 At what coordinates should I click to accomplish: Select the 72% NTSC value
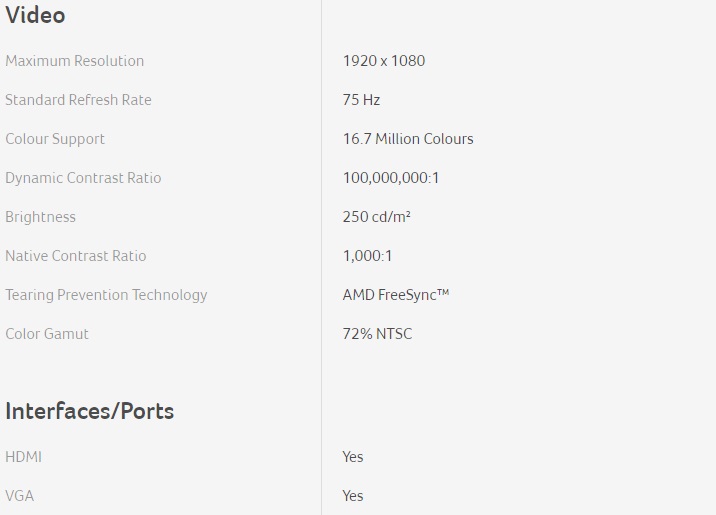[377, 334]
